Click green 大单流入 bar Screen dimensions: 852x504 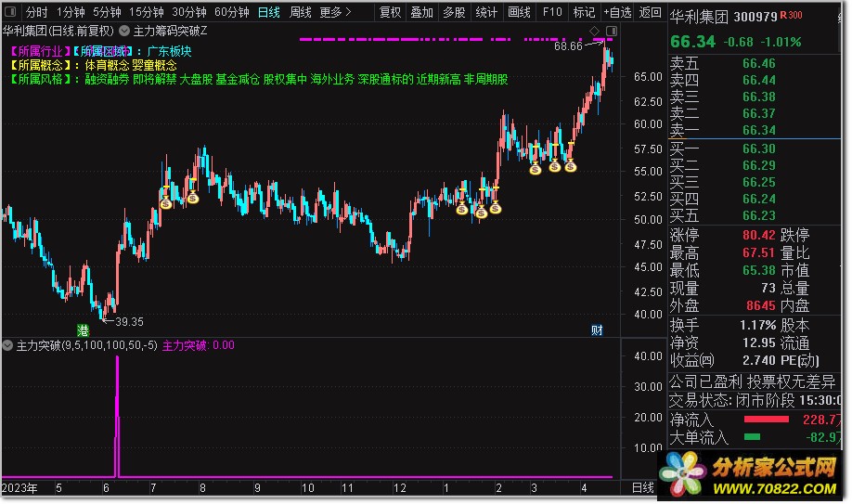click(x=752, y=436)
